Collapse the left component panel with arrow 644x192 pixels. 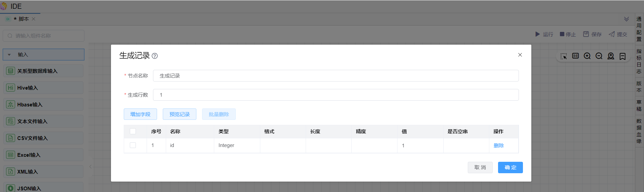(90, 166)
